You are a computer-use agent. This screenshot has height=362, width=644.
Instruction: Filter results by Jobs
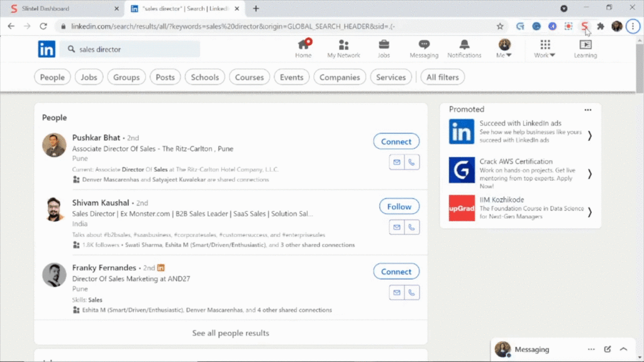[x=89, y=77]
